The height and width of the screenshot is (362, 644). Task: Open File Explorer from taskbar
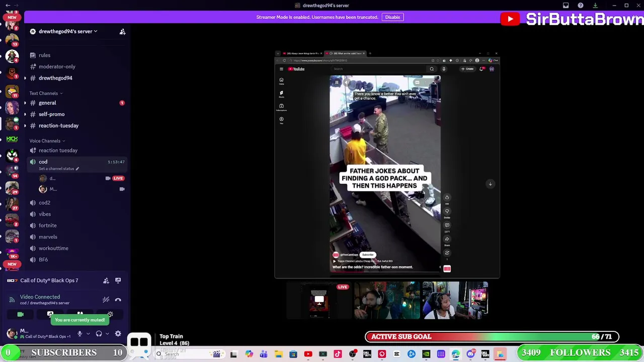point(278,354)
